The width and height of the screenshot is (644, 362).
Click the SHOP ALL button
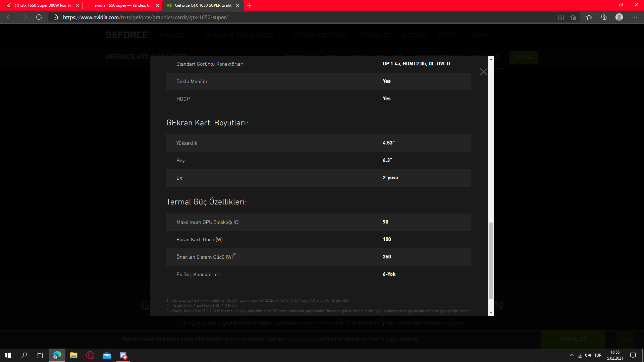(523, 57)
